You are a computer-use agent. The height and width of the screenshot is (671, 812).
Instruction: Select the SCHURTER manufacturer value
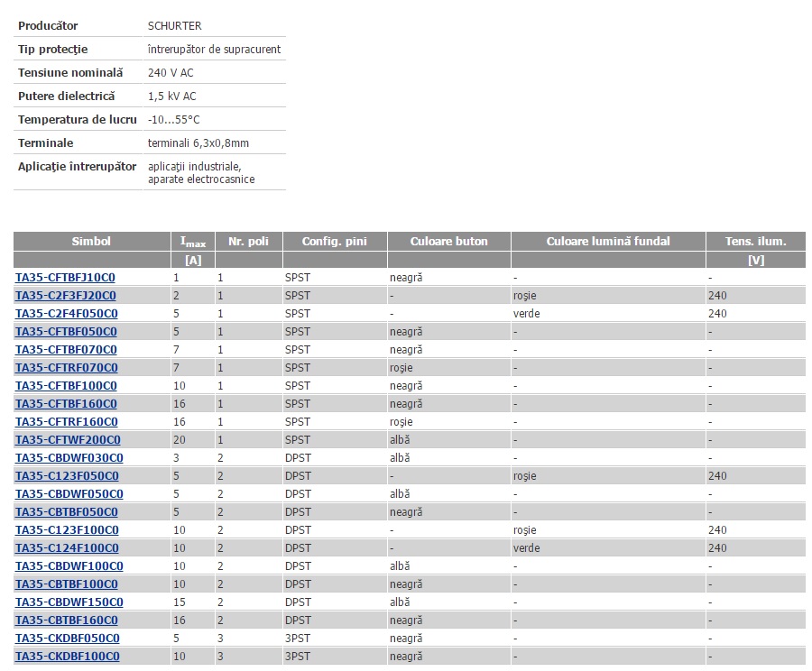coord(174,26)
